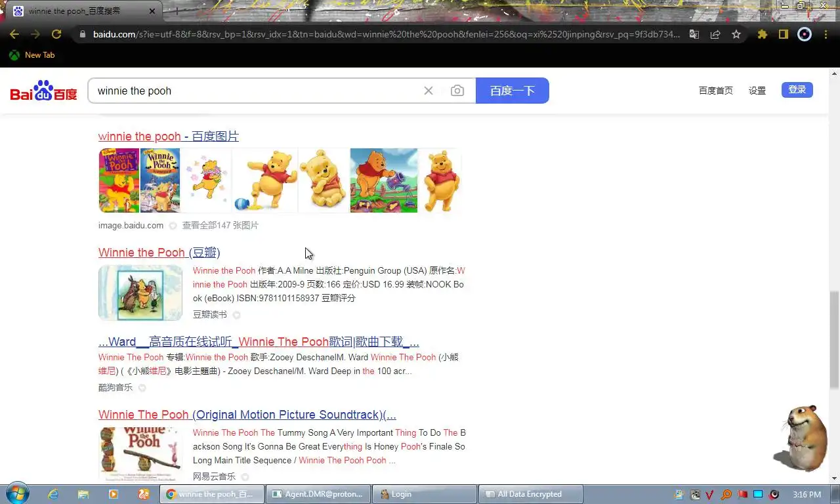Bookmark this page with the star icon
The image size is (840, 504).
[x=736, y=34]
